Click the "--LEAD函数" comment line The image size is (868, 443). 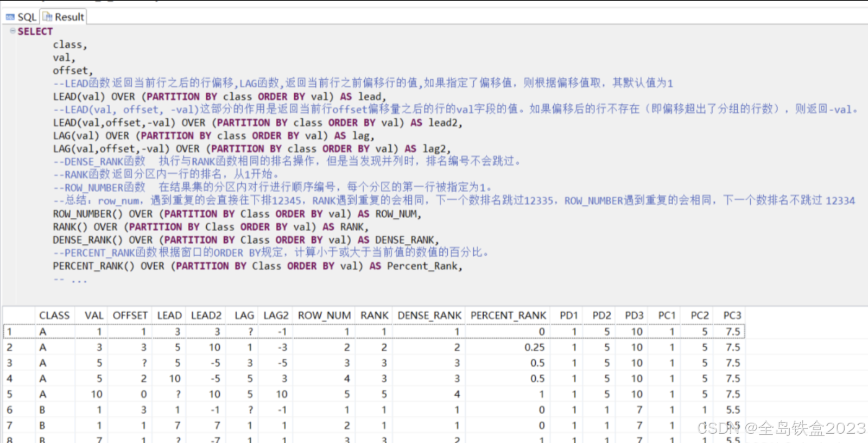[x=363, y=83]
